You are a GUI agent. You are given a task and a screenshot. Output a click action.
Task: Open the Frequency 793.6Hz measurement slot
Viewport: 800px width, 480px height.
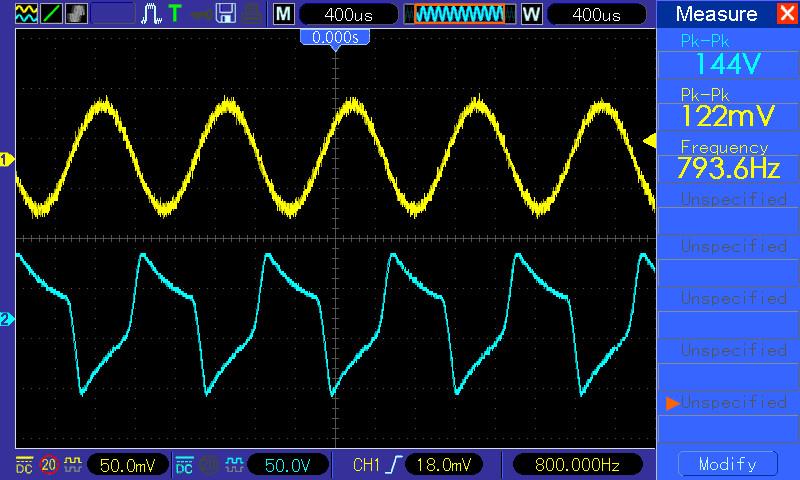coord(727,160)
